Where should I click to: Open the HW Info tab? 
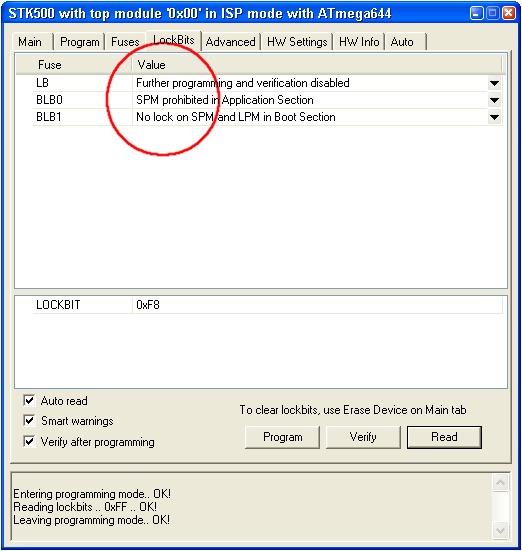[x=359, y=42]
